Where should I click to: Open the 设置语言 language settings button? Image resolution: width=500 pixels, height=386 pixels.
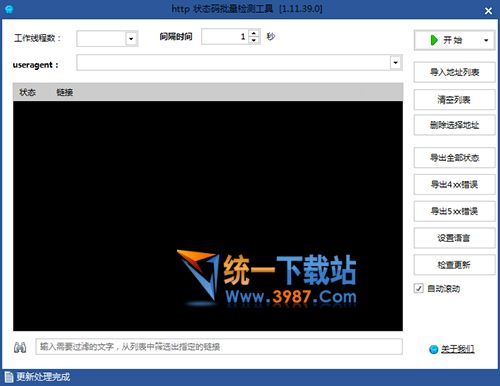[454, 238]
